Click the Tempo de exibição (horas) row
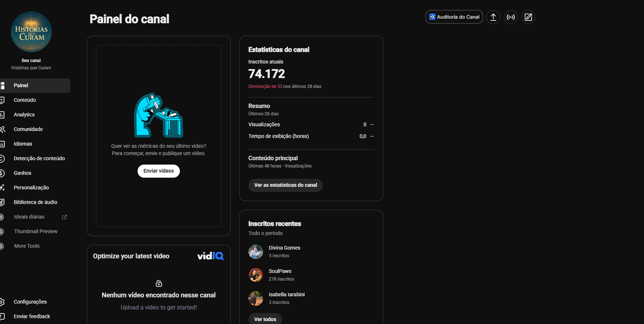 (x=311, y=136)
